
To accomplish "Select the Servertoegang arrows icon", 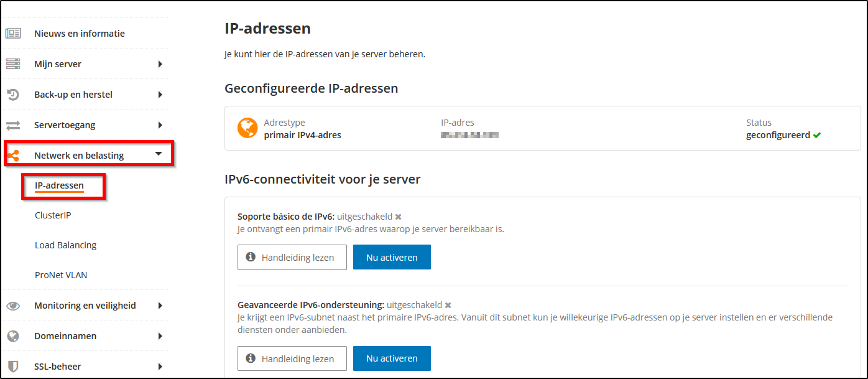I will tap(13, 124).
